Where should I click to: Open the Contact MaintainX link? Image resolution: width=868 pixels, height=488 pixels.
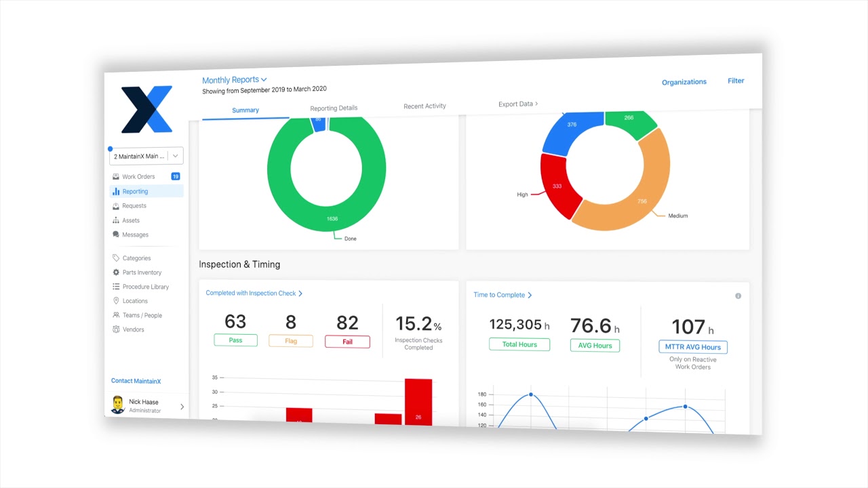136,381
